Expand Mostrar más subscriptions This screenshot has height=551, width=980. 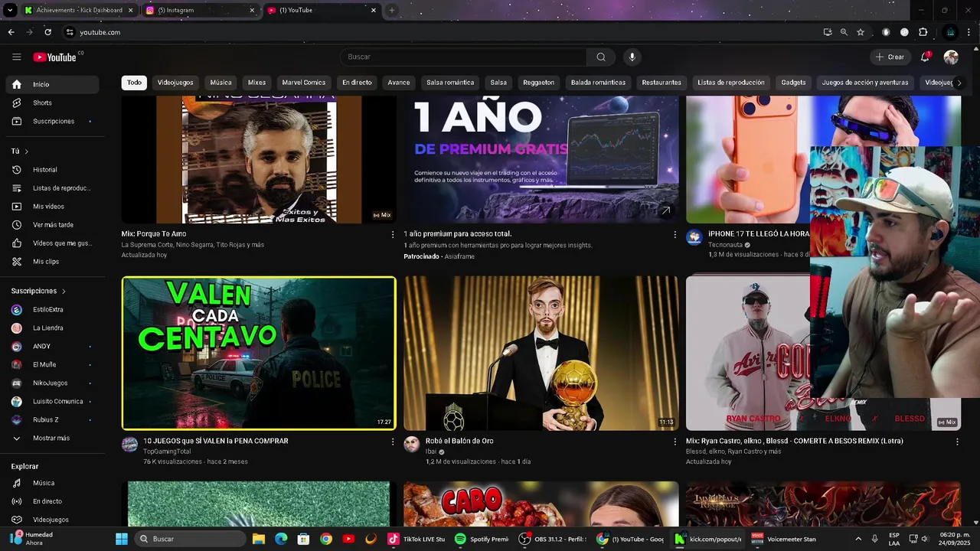point(52,439)
